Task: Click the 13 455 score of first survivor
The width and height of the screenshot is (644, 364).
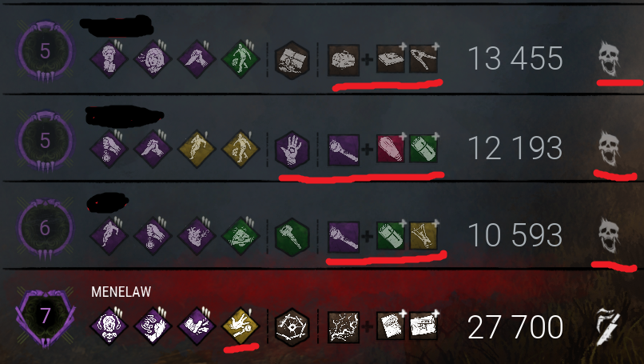Action: [515, 58]
